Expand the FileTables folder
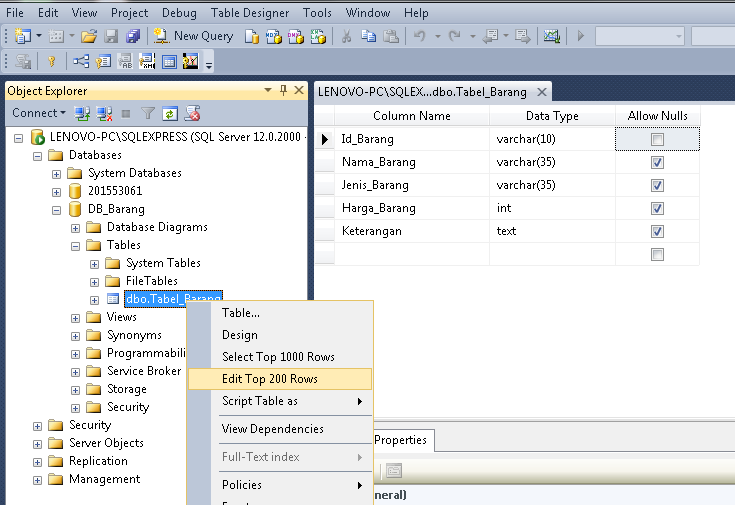Image resolution: width=735 pixels, height=505 pixels. (x=94, y=282)
